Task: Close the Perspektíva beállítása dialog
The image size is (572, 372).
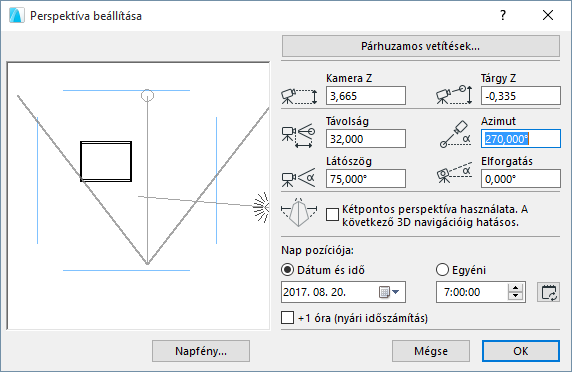Action: (x=548, y=15)
